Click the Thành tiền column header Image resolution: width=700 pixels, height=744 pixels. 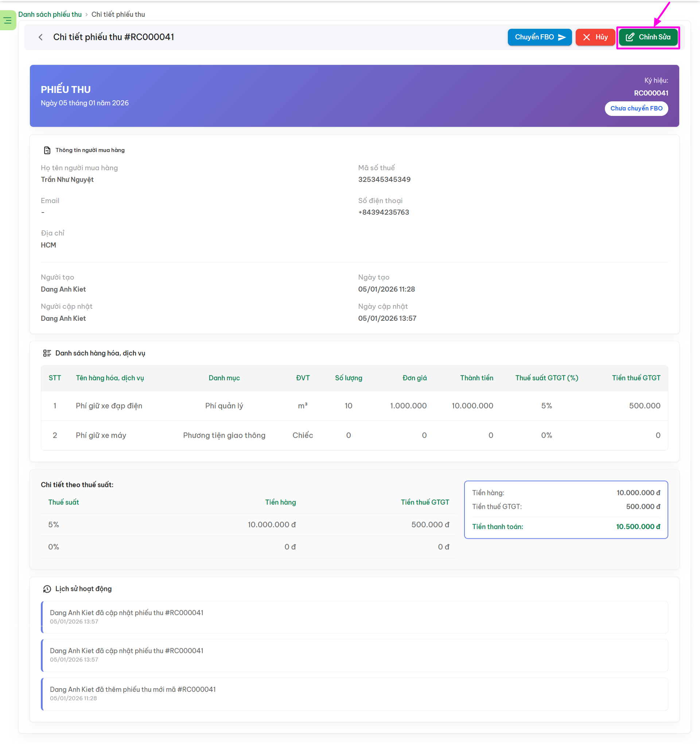(x=476, y=378)
